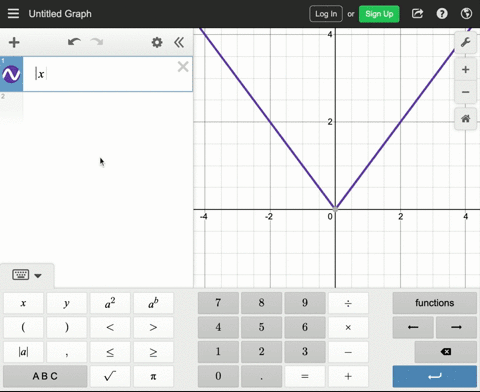
Task: Switch keypad to ABC letters
Action: [x=45, y=376]
